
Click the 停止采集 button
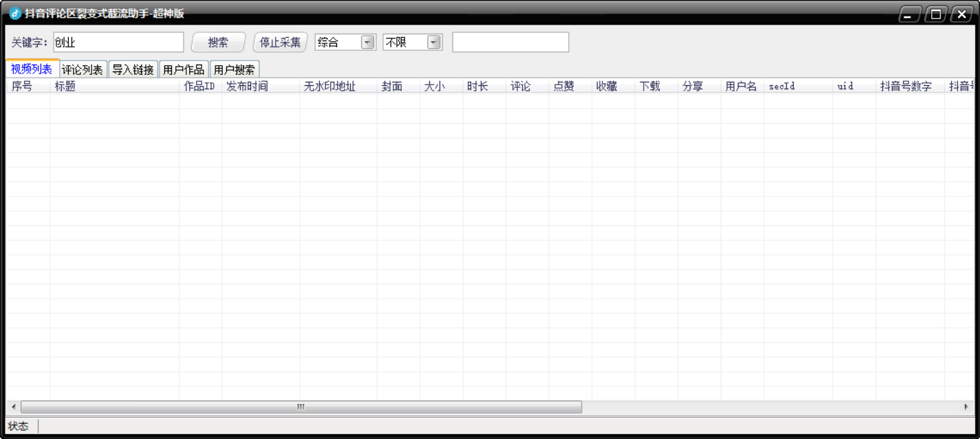pyautogui.click(x=280, y=42)
